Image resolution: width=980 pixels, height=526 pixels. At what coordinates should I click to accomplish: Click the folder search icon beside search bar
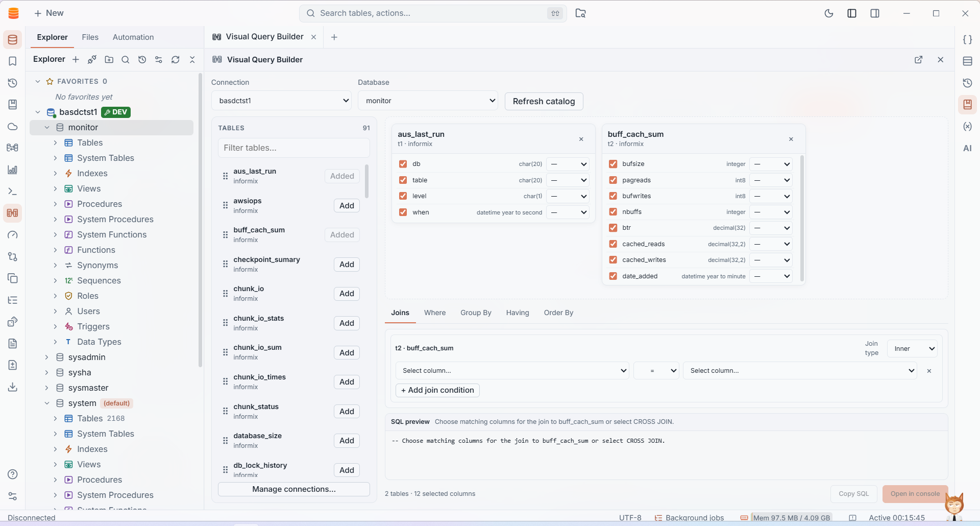click(580, 13)
